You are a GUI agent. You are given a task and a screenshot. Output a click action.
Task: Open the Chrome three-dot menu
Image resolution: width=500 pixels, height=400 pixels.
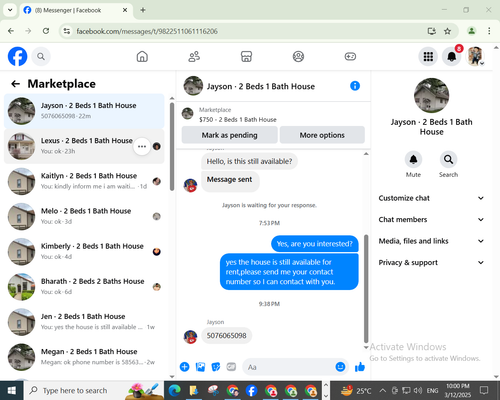(489, 31)
